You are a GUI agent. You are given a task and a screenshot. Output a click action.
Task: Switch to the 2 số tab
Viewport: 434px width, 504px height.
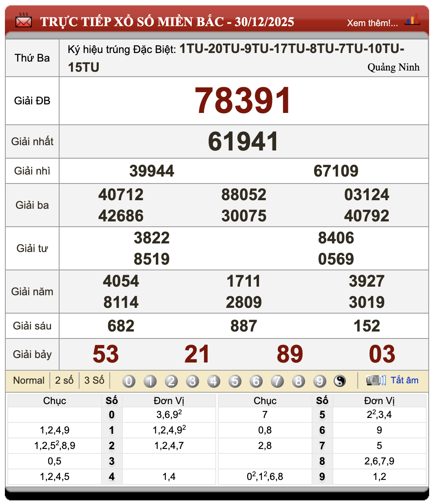[x=64, y=380]
